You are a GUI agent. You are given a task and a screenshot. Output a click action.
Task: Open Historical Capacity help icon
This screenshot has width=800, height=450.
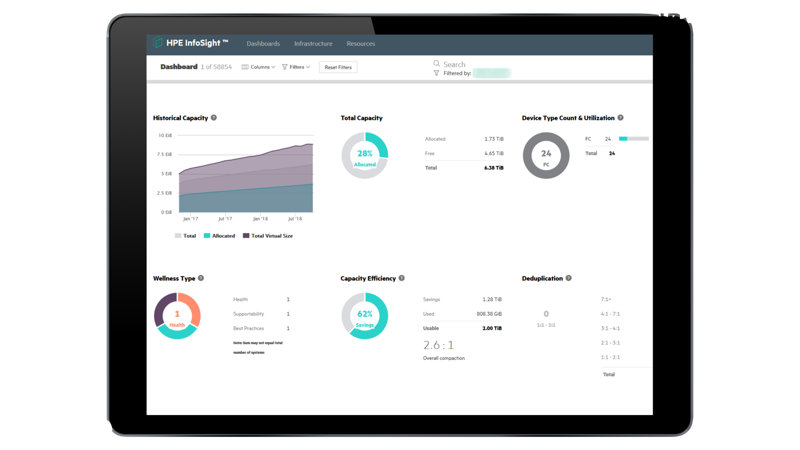click(x=214, y=118)
